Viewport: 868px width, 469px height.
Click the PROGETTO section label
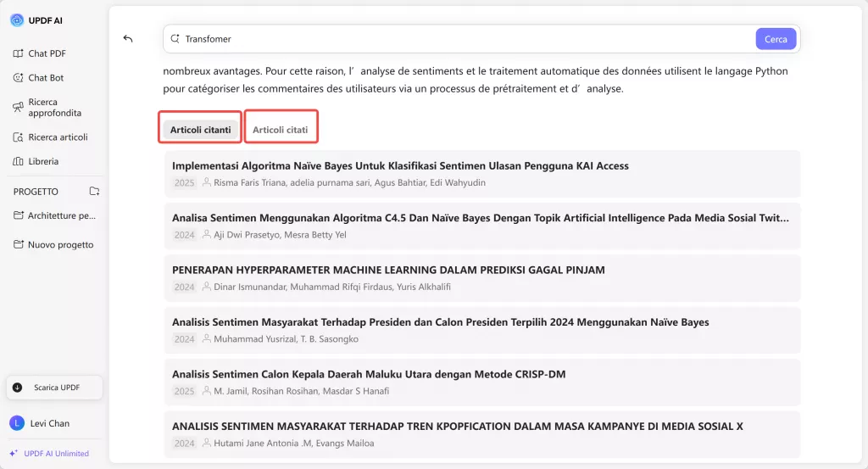[x=36, y=191]
